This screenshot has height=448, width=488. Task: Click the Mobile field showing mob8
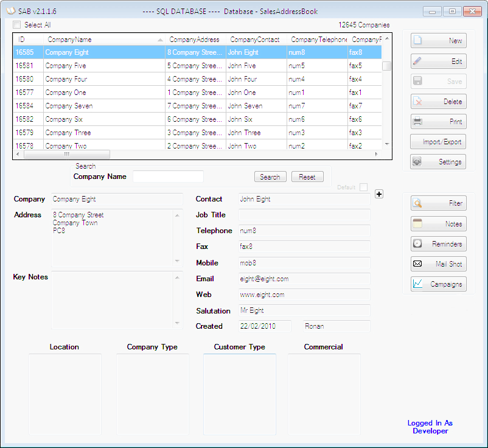(x=304, y=263)
